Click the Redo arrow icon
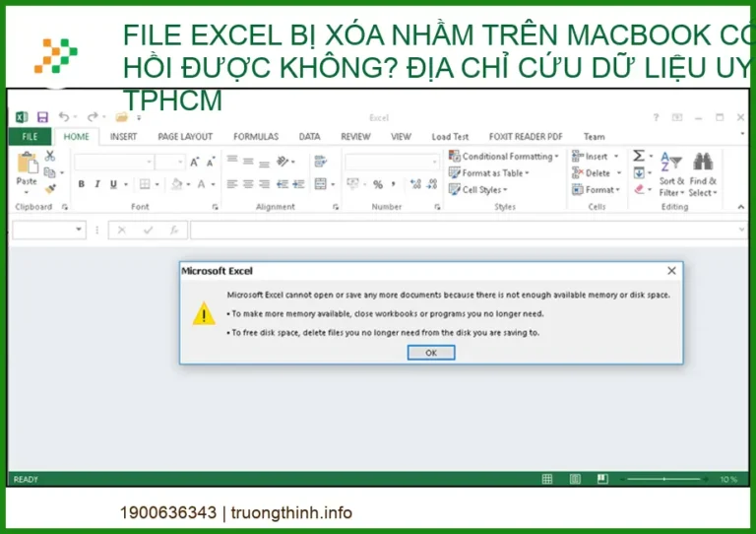756x534 pixels. point(93,116)
